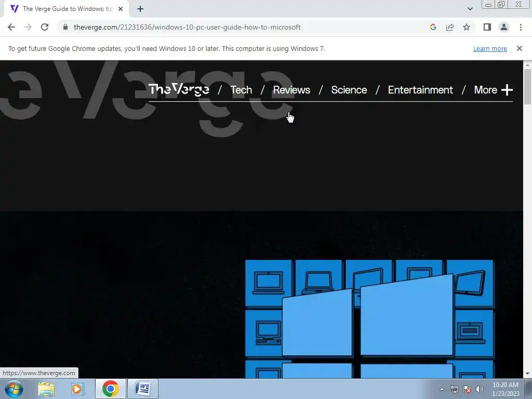The width and height of the screenshot is (532, 399).
Task: Click the address bar URL
Action: 187,27
